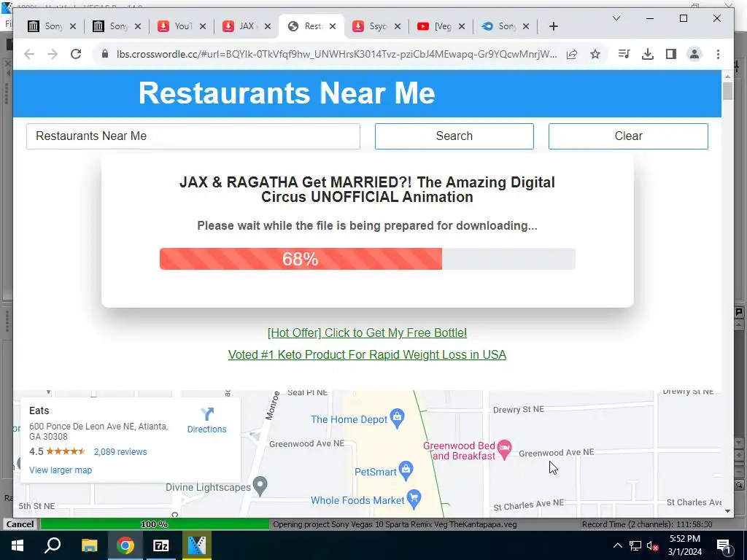Open 7-Zip from the taskbar
Image resolution: width=747 pixels, height=560 pixels.
(160, 545)
